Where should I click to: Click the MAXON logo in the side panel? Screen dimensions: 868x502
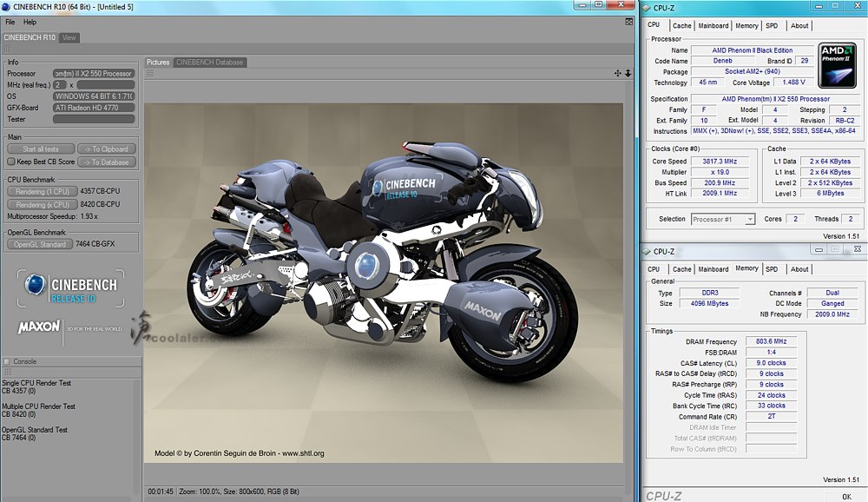38,327
